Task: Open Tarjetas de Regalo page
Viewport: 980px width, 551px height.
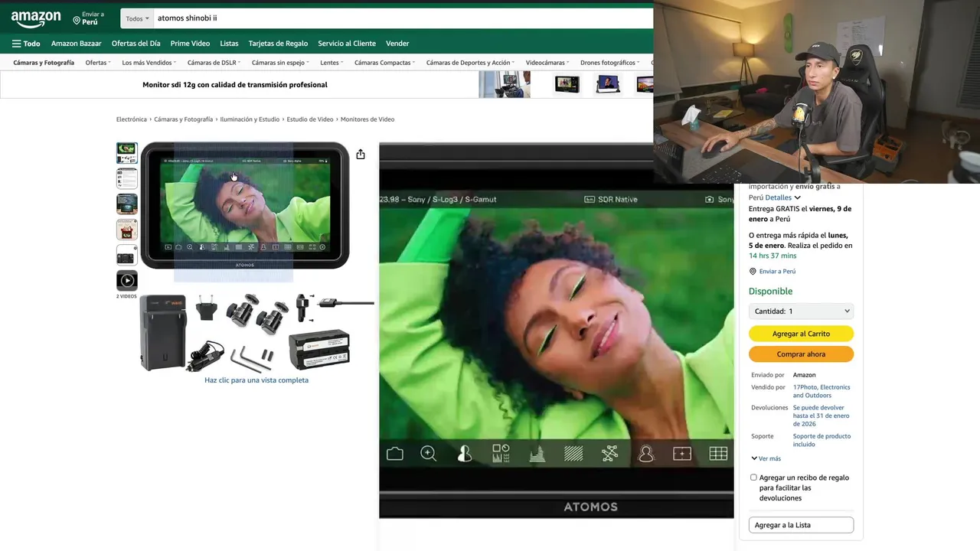Action: tap(278, 44)
